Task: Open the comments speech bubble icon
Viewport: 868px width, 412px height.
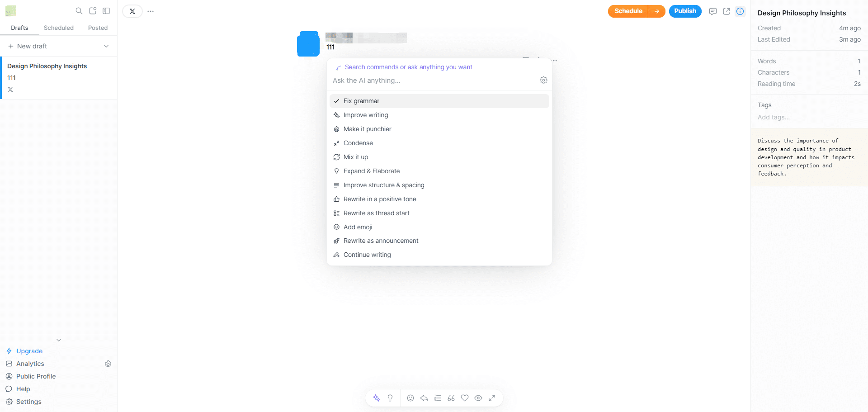Action: point(713,11)
